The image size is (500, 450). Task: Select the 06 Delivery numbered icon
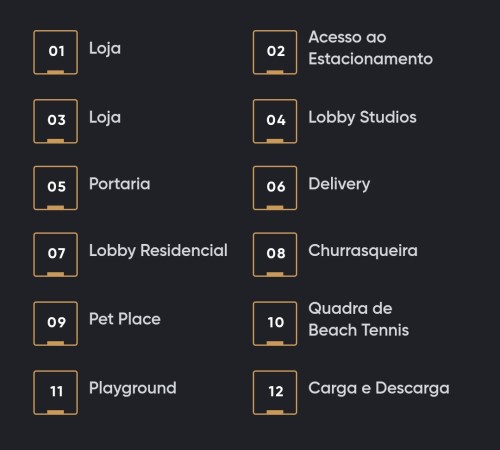point(275,188)
